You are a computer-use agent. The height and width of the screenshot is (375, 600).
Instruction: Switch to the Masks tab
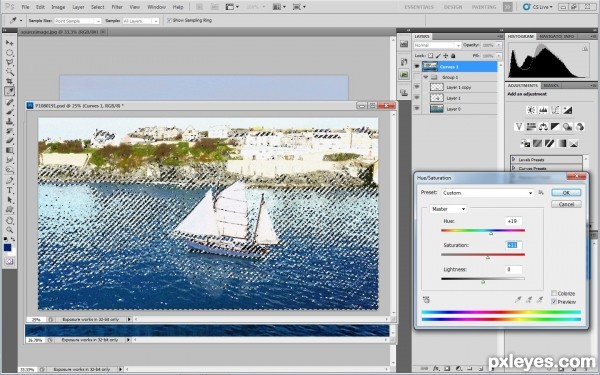[551, 85]
